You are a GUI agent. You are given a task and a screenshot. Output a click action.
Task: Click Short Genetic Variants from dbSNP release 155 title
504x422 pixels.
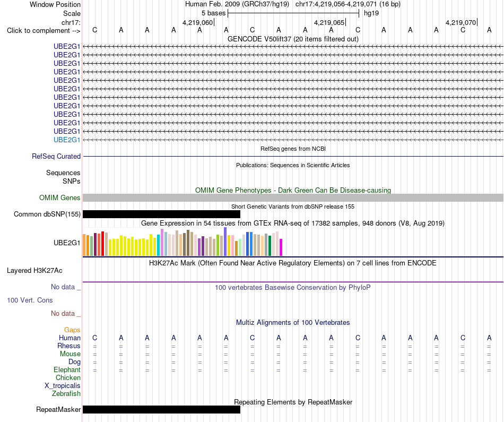pos(293,207)
